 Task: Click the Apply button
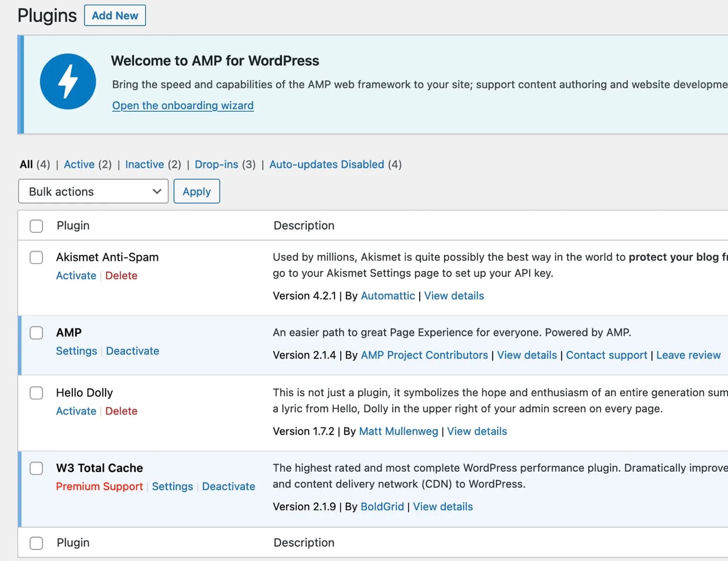coord(197,192)
